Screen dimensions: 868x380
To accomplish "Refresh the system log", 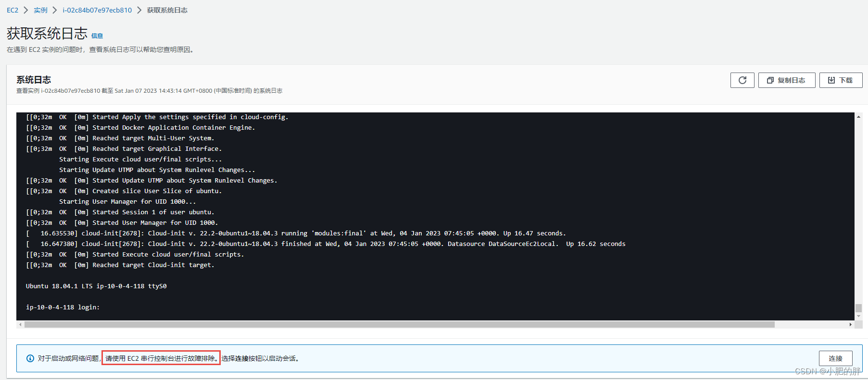I will pos(742,80).
